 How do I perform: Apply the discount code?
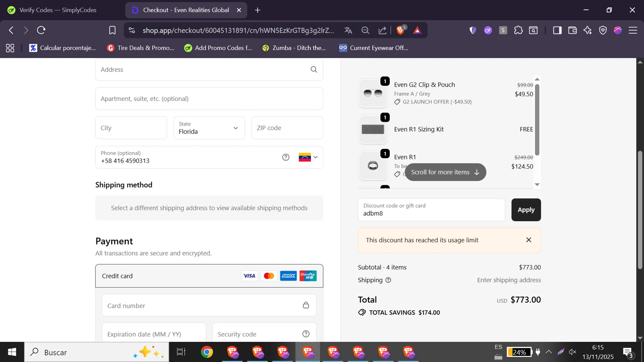pos(526,210)
